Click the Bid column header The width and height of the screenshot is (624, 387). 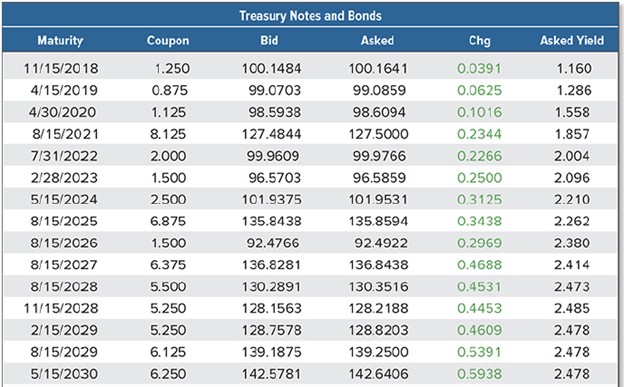[x=269, y=40]
